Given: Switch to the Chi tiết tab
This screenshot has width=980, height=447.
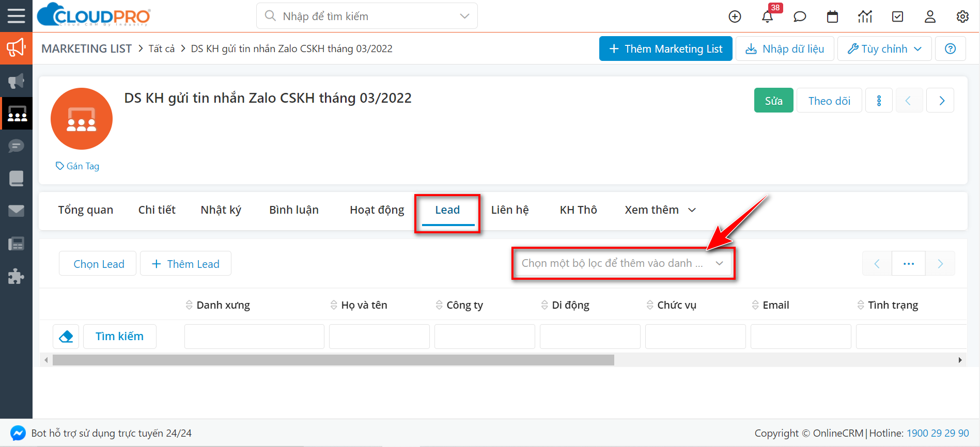Looking at the screenshot, I should (x=157, y=210).
